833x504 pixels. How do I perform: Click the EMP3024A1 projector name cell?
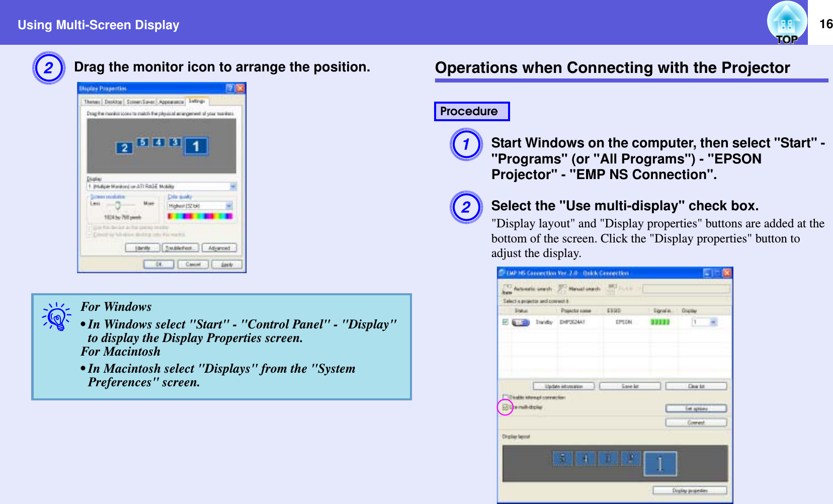tap(572, 322)
